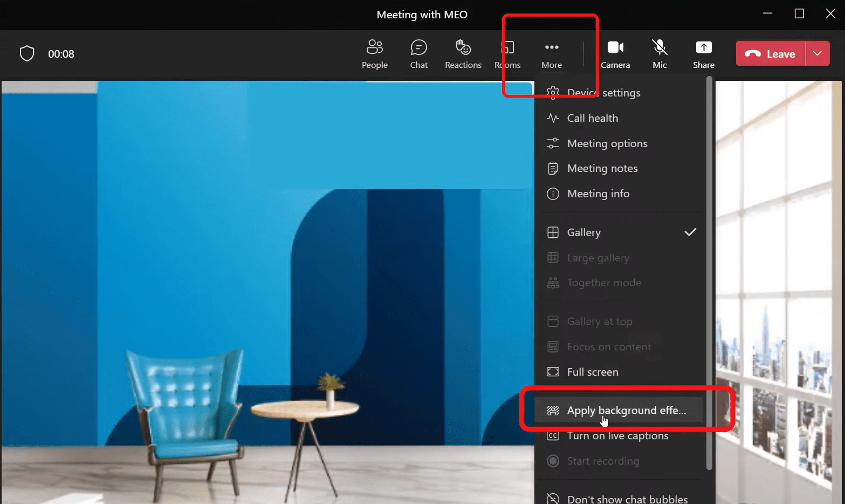The height and width of the screenshot is (504, 845).
Task: Minimize the meeting window
Action: (x=768, y=14)
